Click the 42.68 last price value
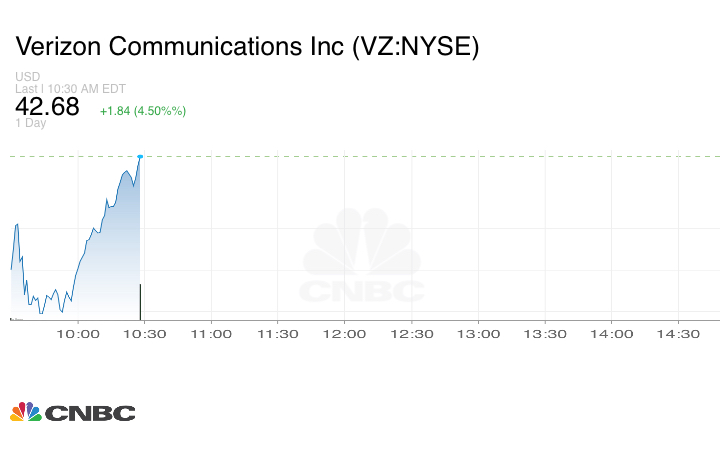 point(47,107)
